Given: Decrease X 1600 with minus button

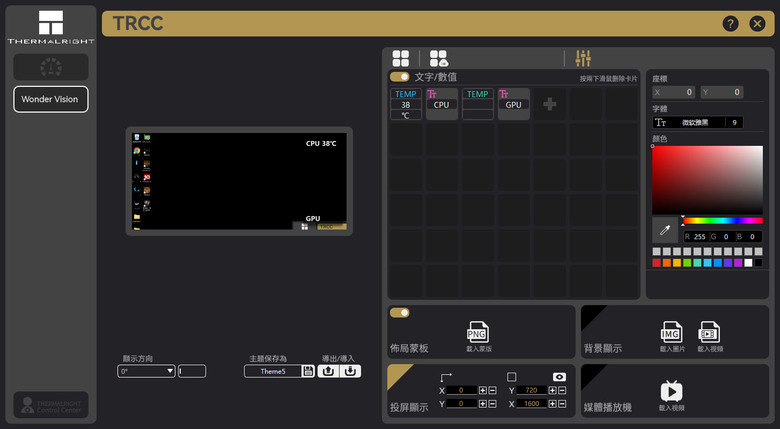Looking at the screenshot, I should pos(562,404).
